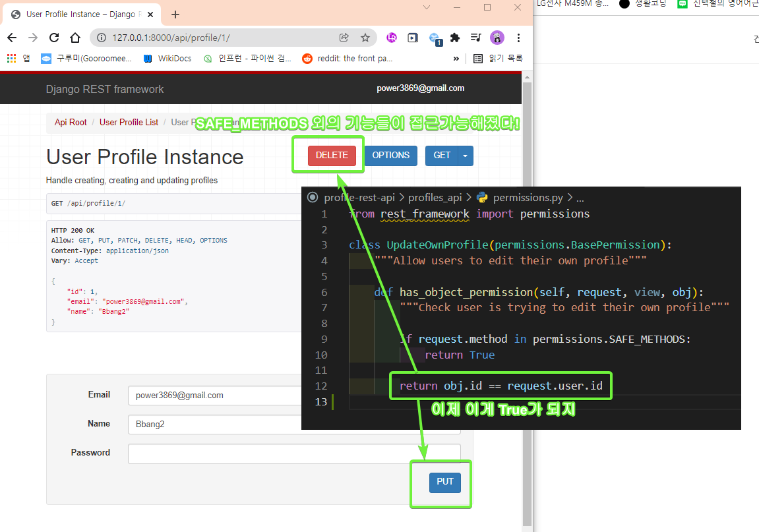The width and height of the screenshot is (759, 532).
Task: Click the blue extension icon with badge 1
Action: [x=435, y=37]
